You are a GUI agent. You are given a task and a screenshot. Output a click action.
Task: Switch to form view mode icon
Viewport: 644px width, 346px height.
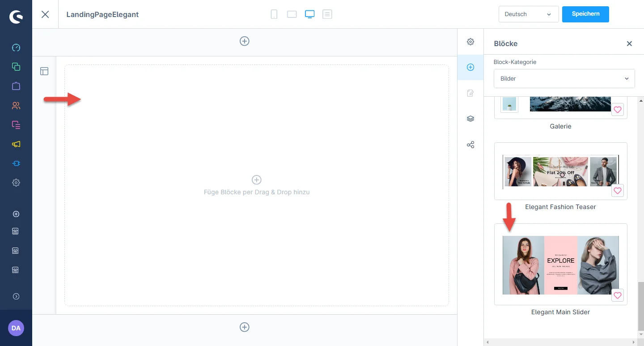[327, 14]
